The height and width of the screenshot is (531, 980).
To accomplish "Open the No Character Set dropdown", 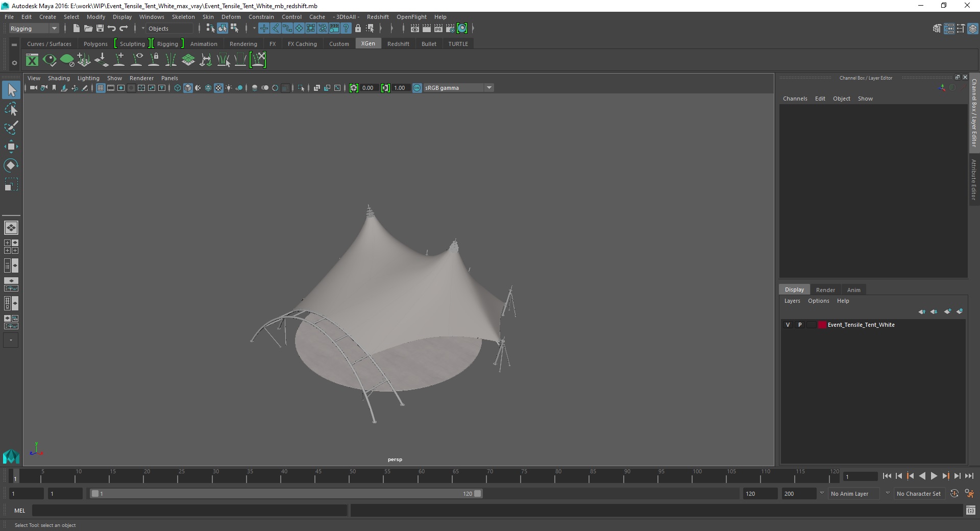I will pyautogui.click(x=919, y=494).
